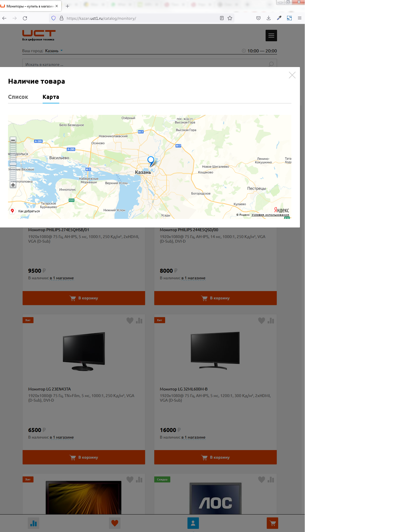Viewport: 417px width, 532px height.
Task: Close the Наличие товара popup
Action: click(x=292, y=75)
